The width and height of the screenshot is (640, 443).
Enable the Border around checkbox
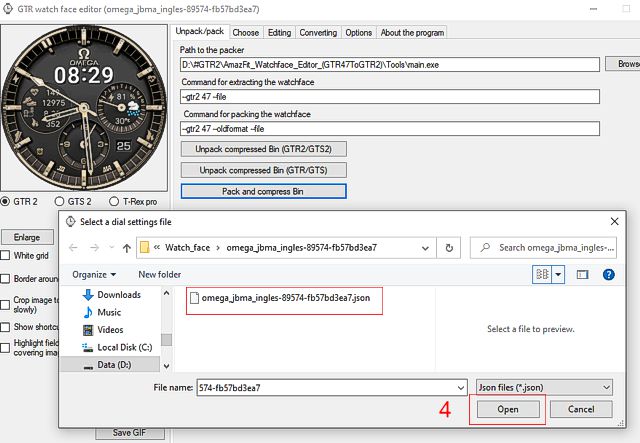5,279
